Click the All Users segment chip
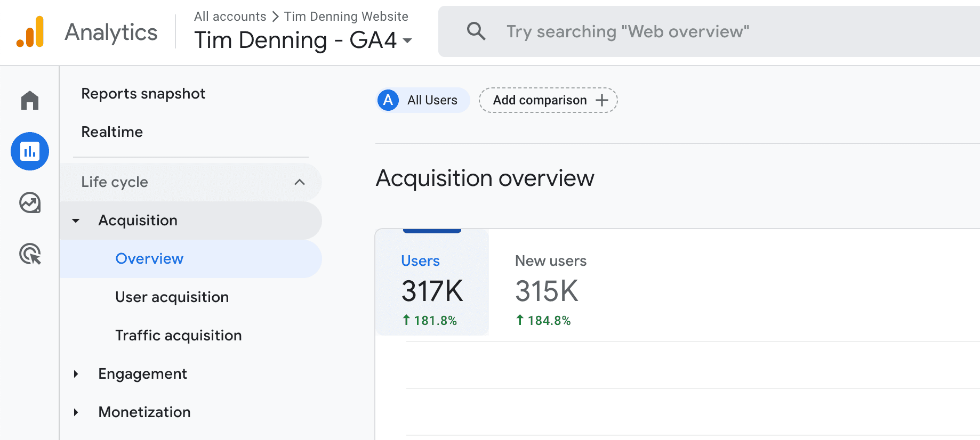 pyautogui.click(x=423, y=100)
